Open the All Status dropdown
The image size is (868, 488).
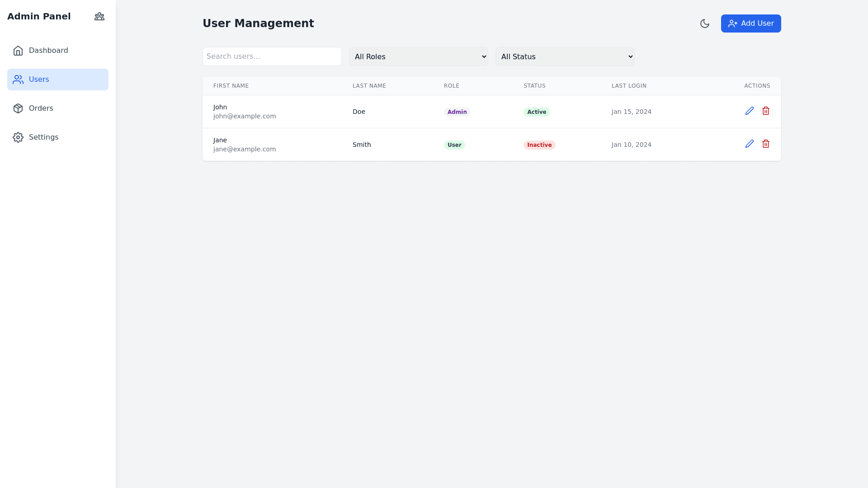tap(565, 56)
